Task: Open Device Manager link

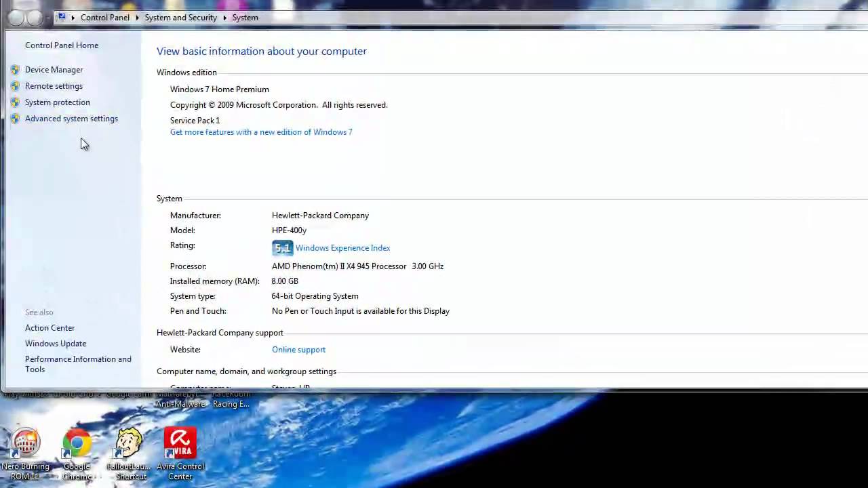Action: tap(54, 70)
